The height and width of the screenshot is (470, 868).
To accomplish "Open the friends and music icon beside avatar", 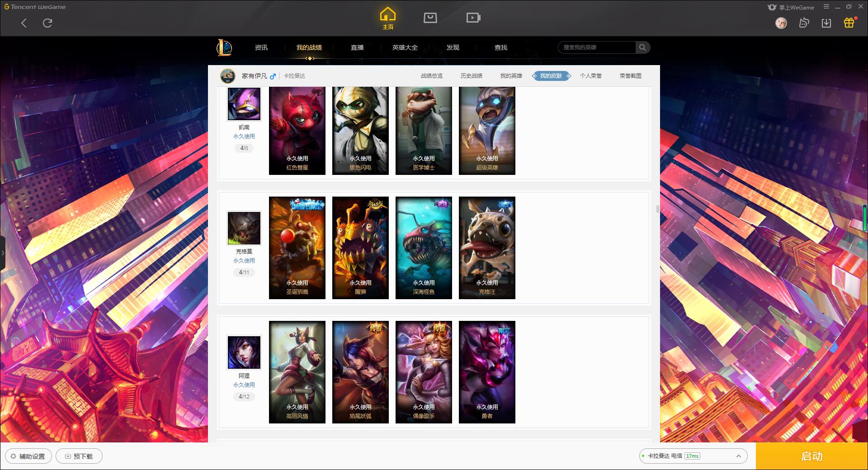I will coord(804,23).
